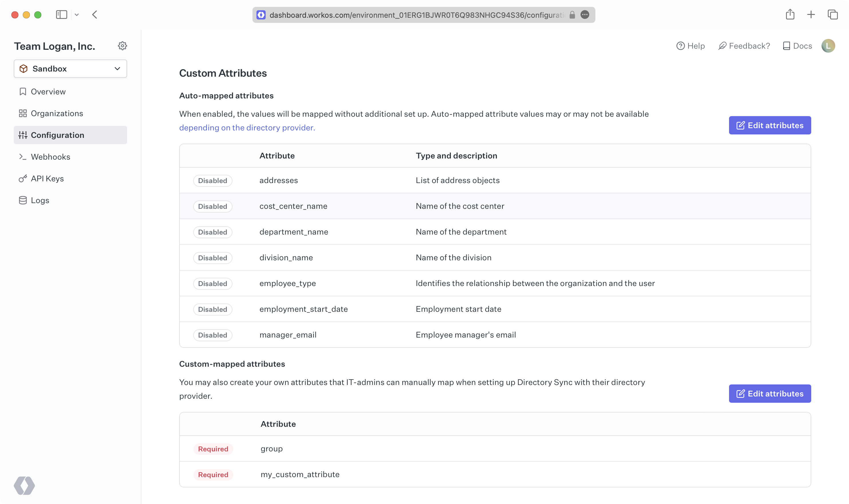The image size is (849, 504).
Task: Expand the chevron next to sidebar toggle
Action: [77, 15]
